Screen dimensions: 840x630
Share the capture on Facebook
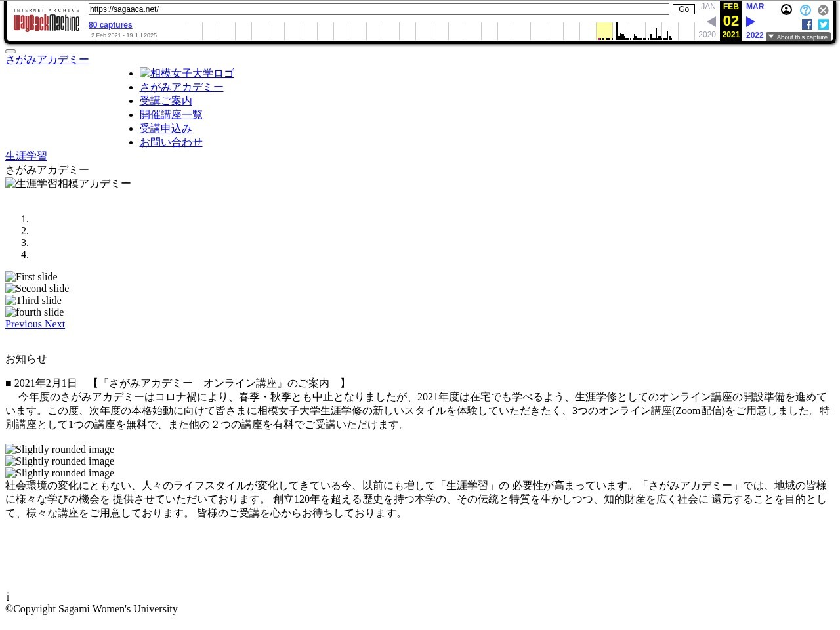pyautogui.click(x=807, y=24)
